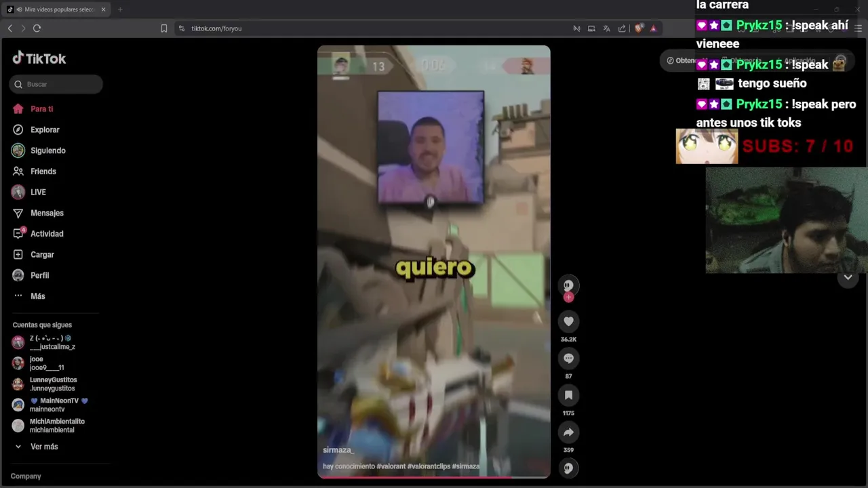The height and width of the screenshot is (488, 868).
Task: Click the TikTok logo
Action: pos(39,58)
